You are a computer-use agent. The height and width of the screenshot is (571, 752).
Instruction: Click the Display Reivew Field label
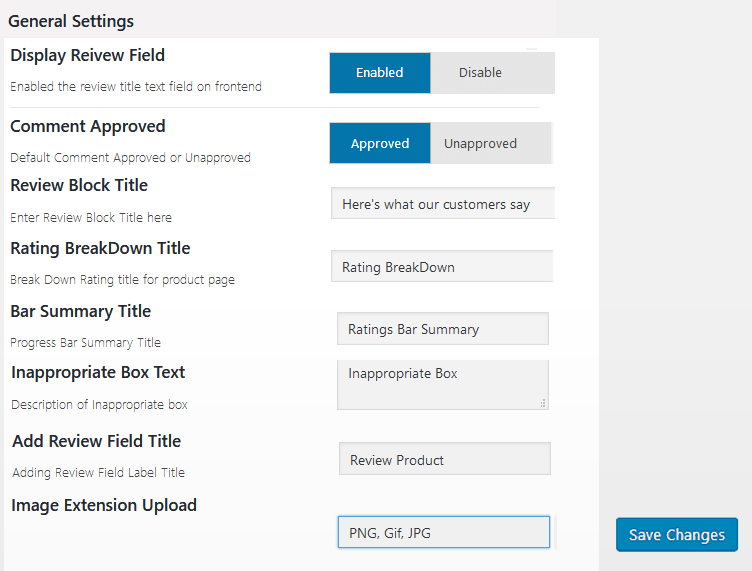pyautogui.click(x=87, y=56)
